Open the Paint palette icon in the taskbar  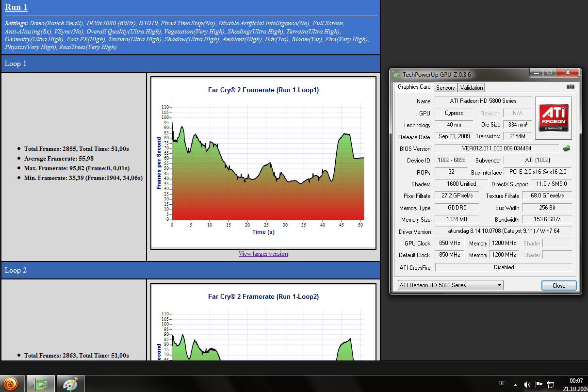pyautogui.click(x=70, y=384)
